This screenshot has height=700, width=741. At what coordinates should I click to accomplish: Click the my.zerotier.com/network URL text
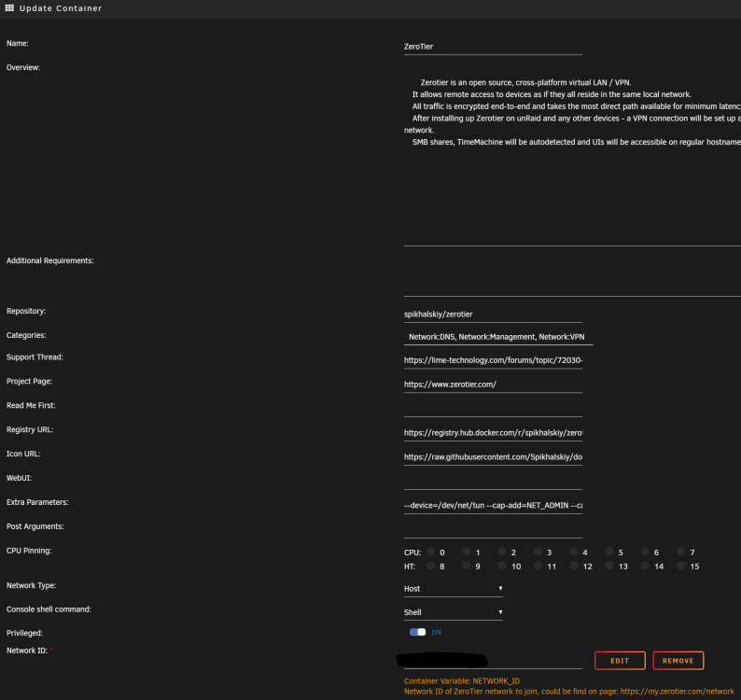coord(677,692)
